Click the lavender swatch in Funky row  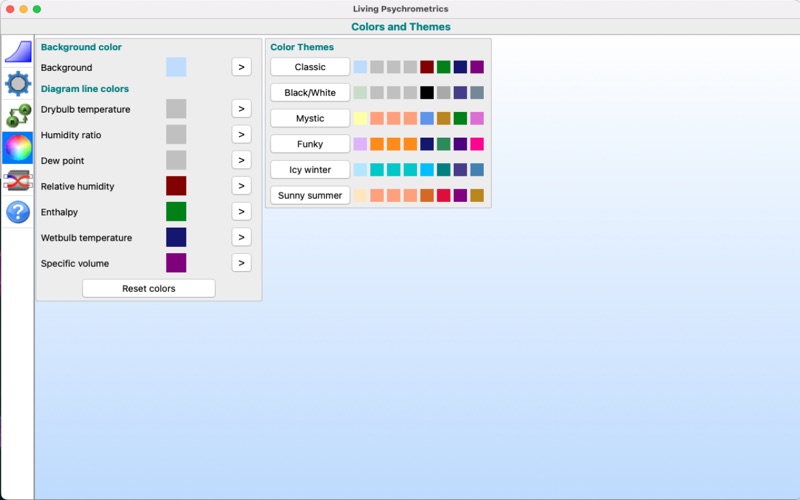[360, 144]
